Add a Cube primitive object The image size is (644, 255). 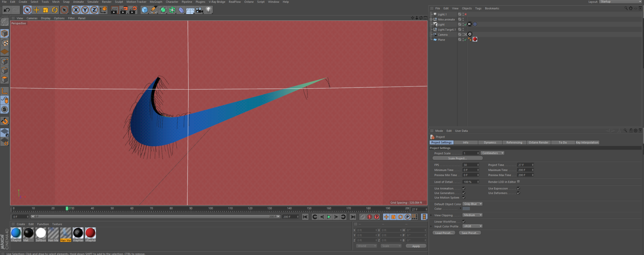click(145, 10)
